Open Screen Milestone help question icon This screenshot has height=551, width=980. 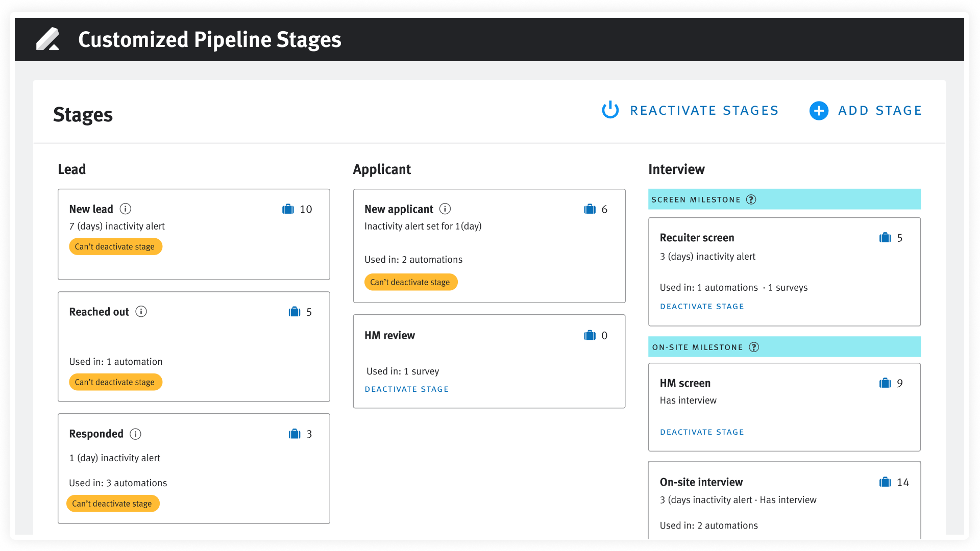click(x=751, y=199)
